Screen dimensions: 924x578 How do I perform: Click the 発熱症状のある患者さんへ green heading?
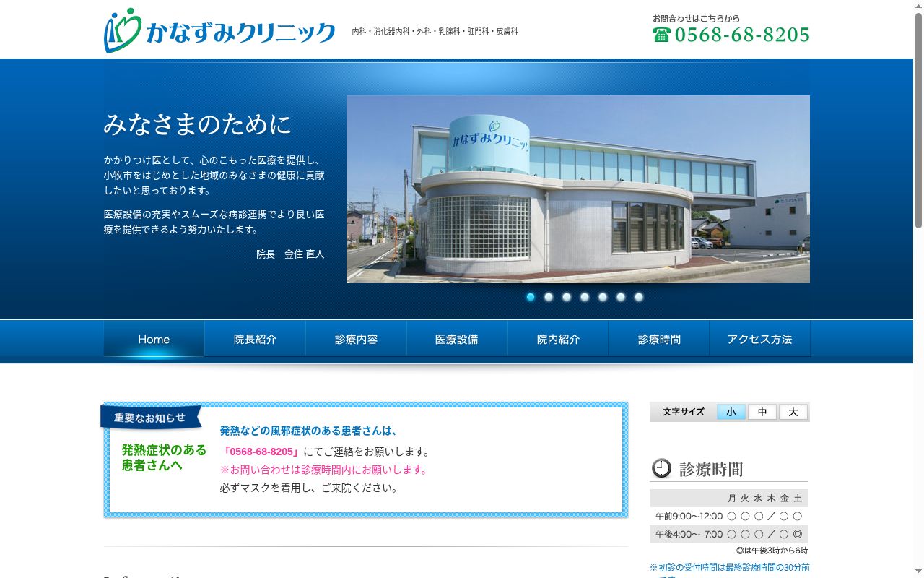(164, 457)
